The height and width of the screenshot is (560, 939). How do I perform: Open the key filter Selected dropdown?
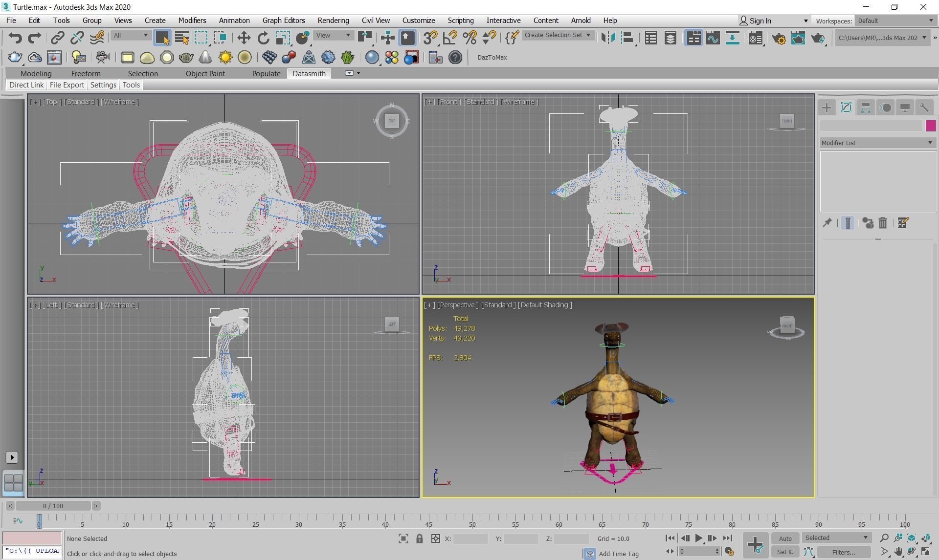coord(836,538)
